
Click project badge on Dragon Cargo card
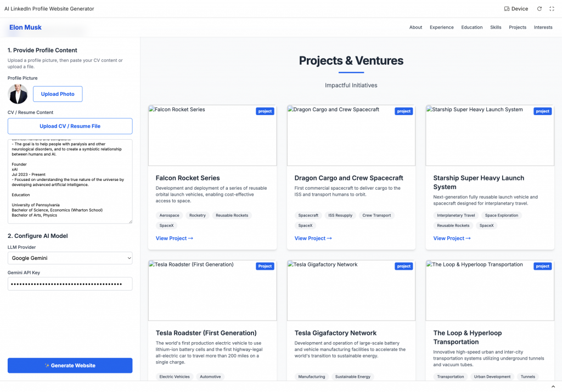click(403, 111)
